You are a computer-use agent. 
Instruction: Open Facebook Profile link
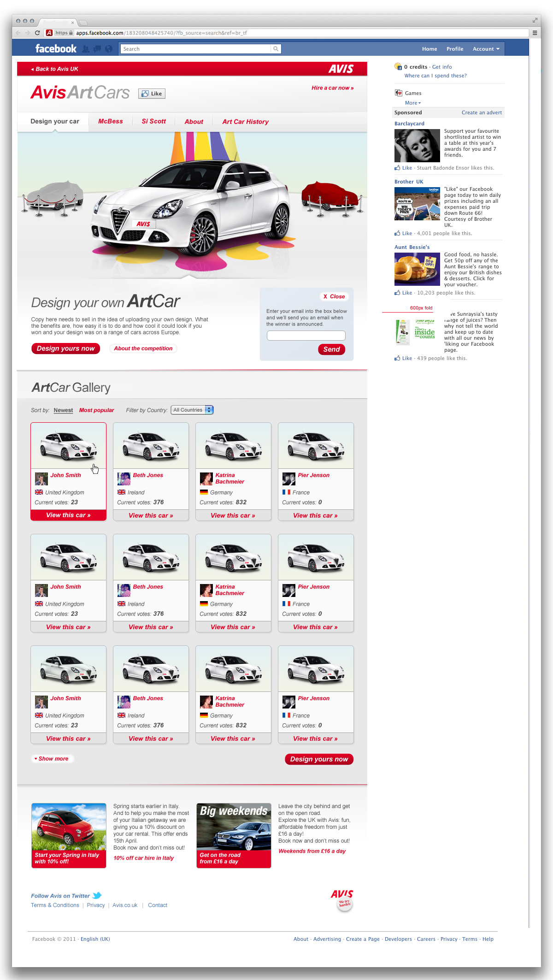[455, 49]
